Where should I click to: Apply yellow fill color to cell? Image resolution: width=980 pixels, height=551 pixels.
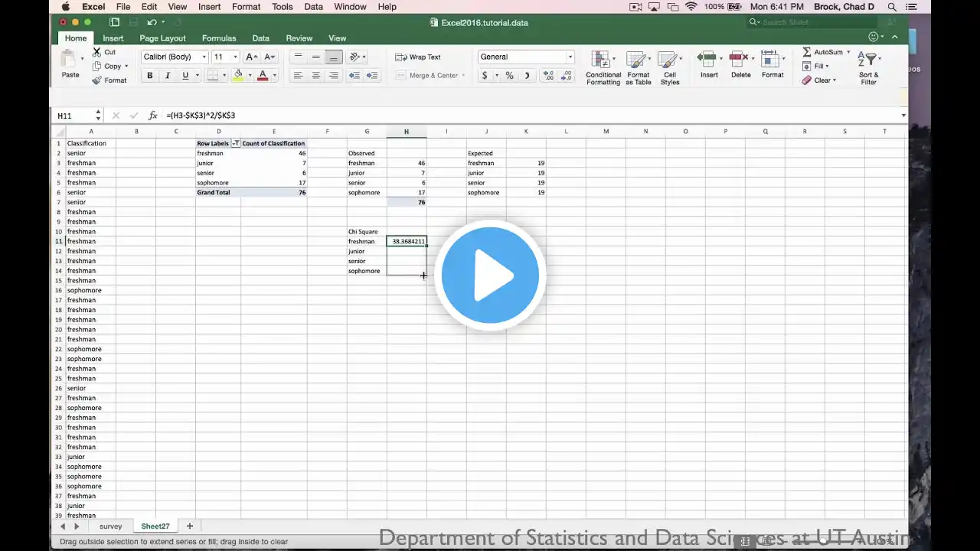tap(238, 75)
